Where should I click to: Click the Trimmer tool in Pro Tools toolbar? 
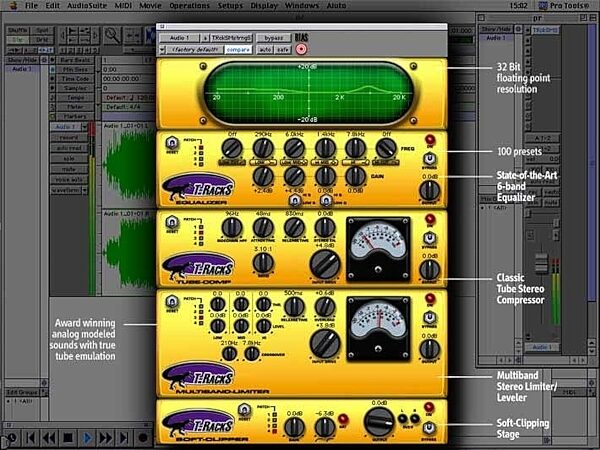point(132,36)
